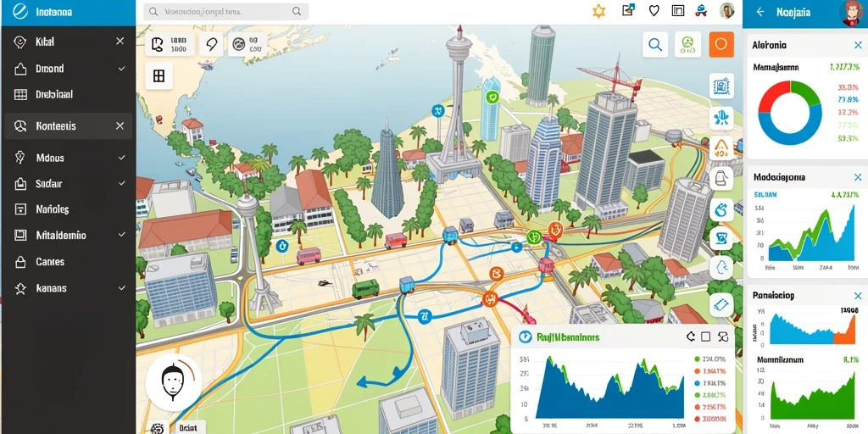Maximize the bottom chart panel square icon
This screenshot has width=868, height=434.
tap(706, 337)
